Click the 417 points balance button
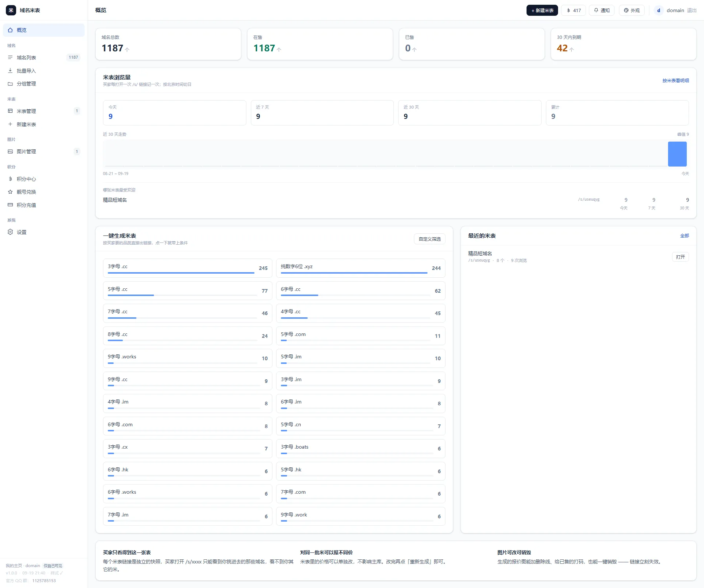 573,10
